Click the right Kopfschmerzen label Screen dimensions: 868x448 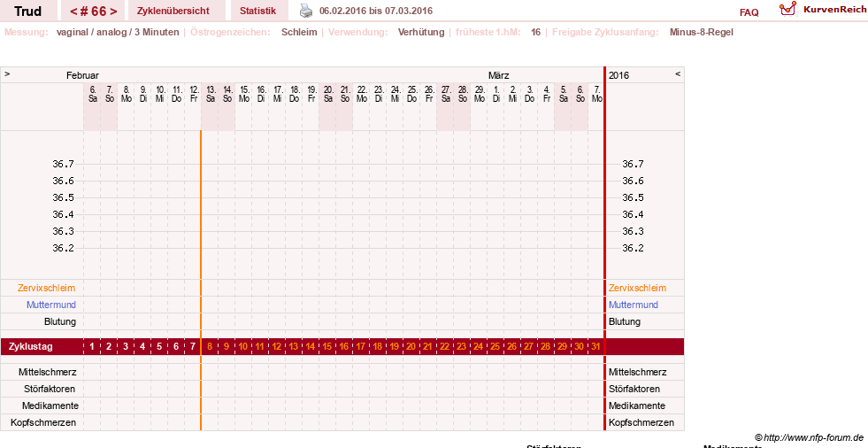tap(641, 422)
